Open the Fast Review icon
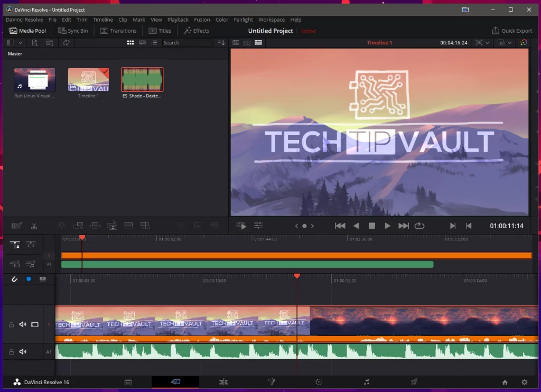The height and width of the screenshot is (392, 541). click(x=241, y=226)
